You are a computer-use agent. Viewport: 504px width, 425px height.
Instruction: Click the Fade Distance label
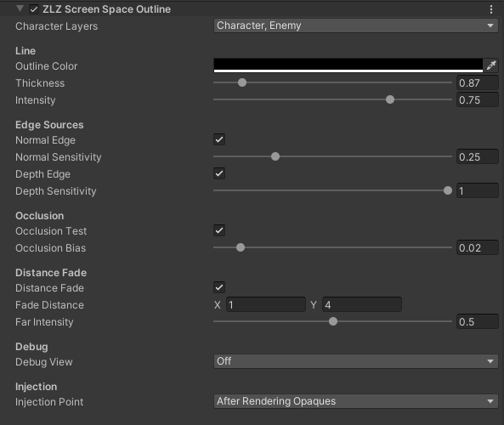pyautogui.click(x=50, y=305)
